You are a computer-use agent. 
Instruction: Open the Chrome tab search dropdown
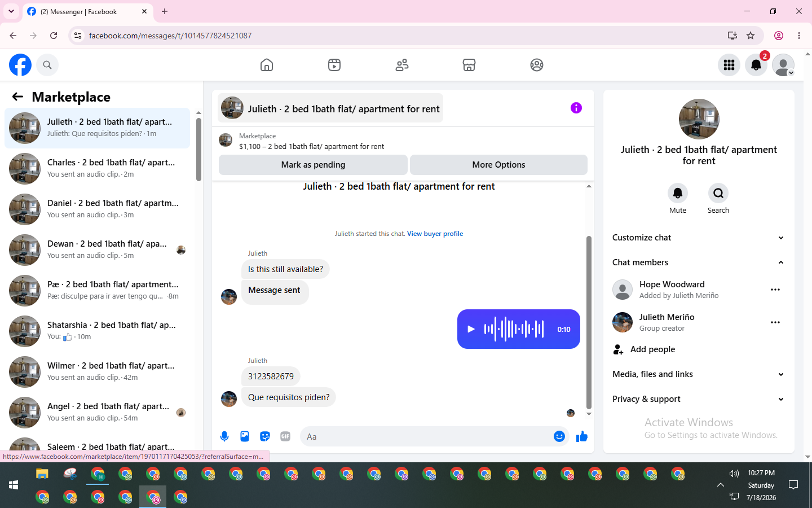(x=11, y=11)
